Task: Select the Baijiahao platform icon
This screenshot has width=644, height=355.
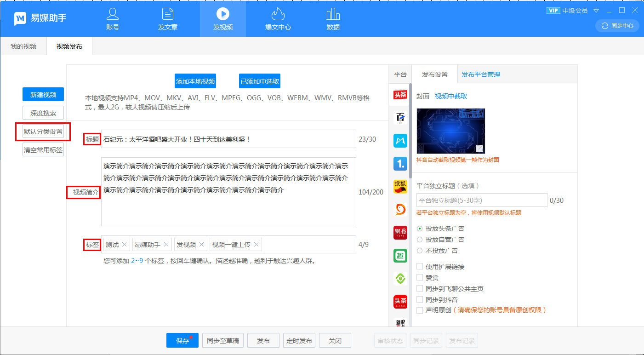Action: tap(400, 118)
